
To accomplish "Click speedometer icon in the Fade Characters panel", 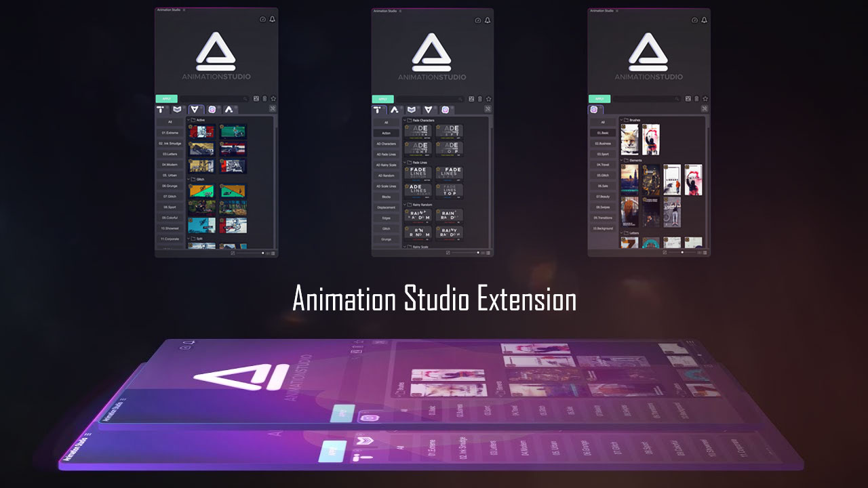I will click(x=479, y=20).
